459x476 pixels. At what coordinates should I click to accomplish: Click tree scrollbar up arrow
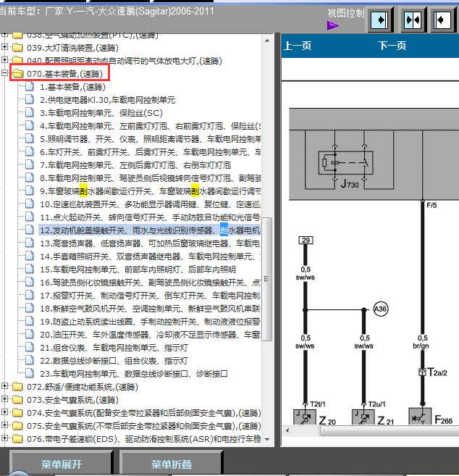point(267,41)
